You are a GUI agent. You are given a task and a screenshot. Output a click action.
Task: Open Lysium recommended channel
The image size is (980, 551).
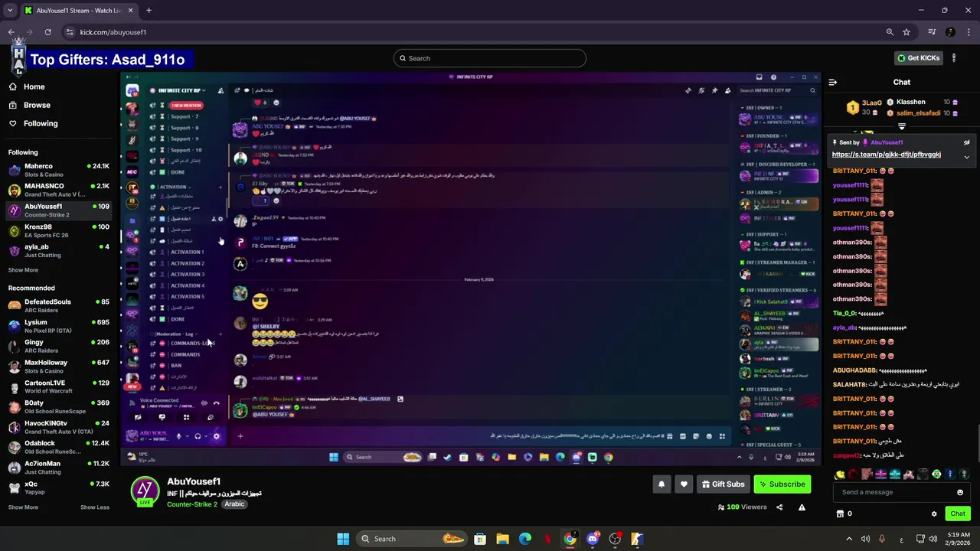coord(60,326)
